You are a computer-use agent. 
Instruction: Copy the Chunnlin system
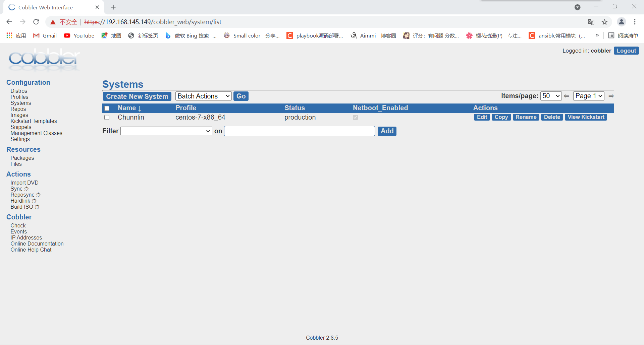501,117
